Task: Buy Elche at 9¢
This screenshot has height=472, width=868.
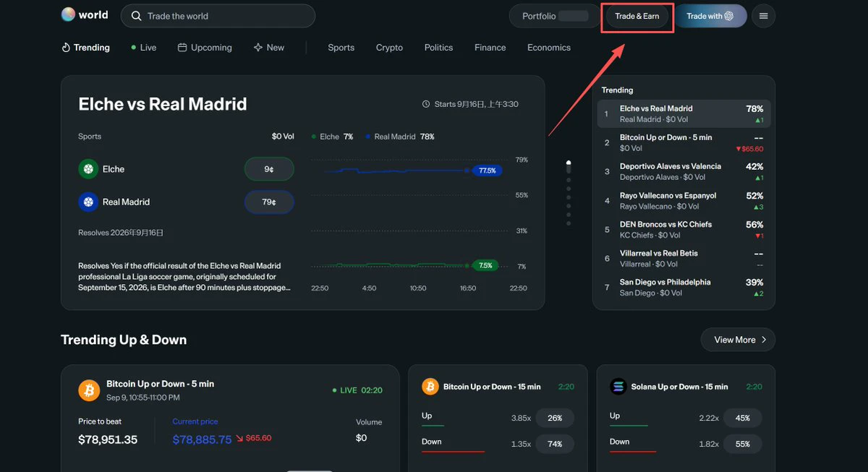Action: tap(269, 169)
